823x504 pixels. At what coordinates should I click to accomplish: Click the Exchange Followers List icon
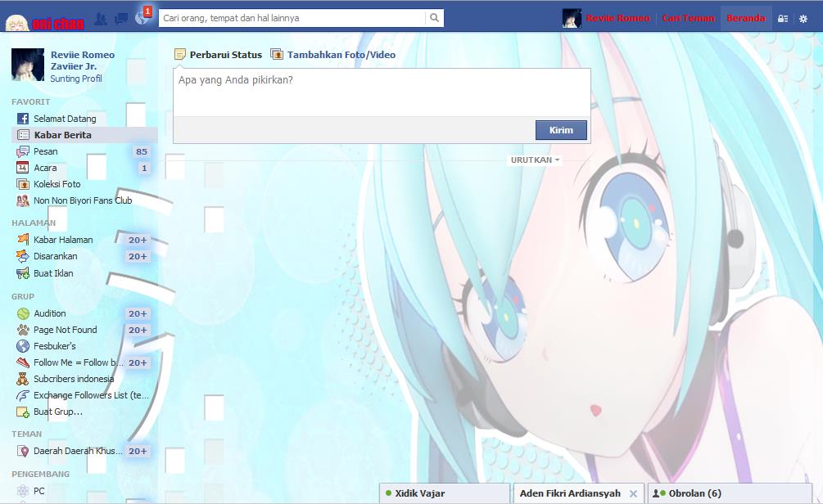23,395
